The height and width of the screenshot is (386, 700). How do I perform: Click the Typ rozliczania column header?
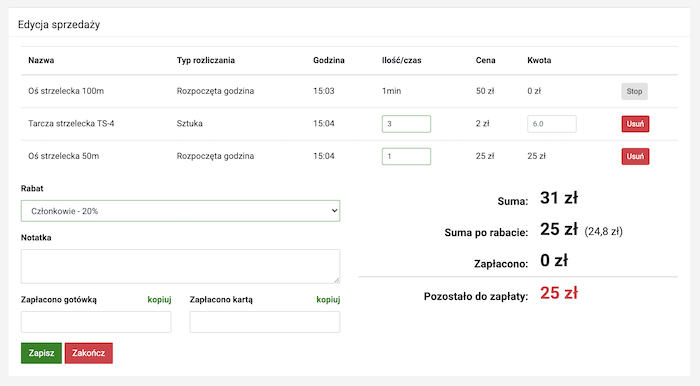(x=206, y=60)
